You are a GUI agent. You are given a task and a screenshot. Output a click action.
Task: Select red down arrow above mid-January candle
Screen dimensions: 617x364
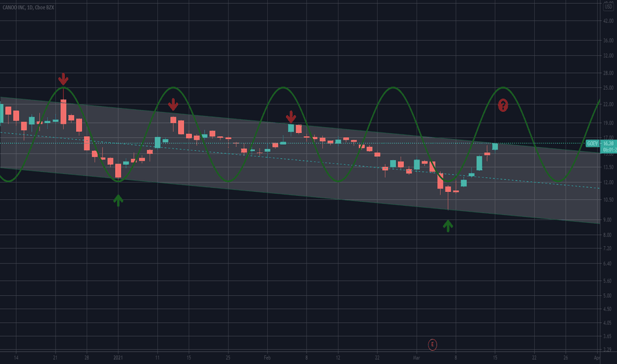click(x=173, y=105)
